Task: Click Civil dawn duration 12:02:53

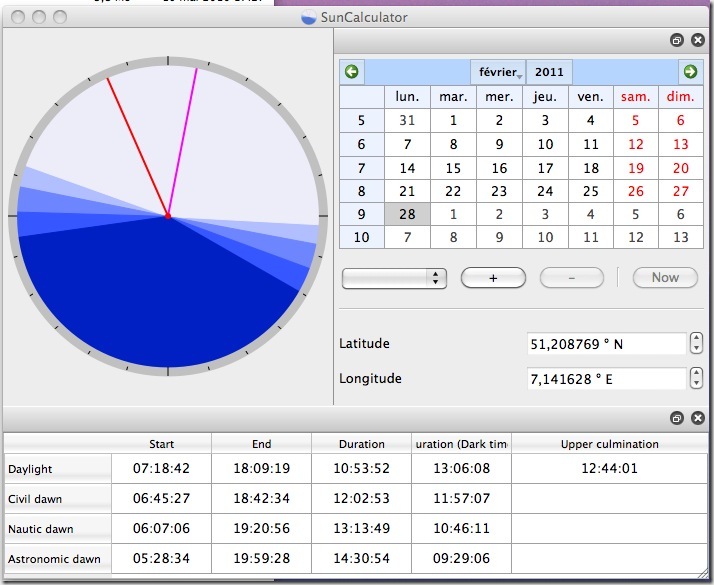Action: coord(362,499)
